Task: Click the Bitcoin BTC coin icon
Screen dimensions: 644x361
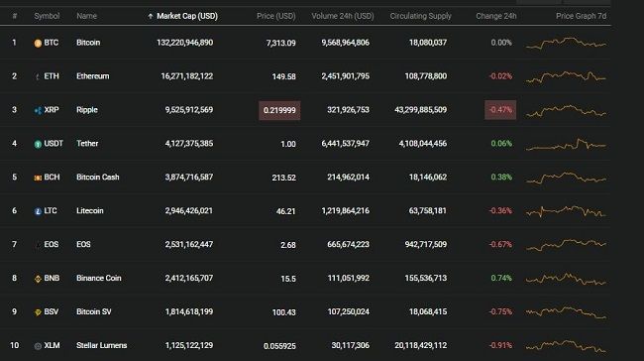Action: coord(38,44)
